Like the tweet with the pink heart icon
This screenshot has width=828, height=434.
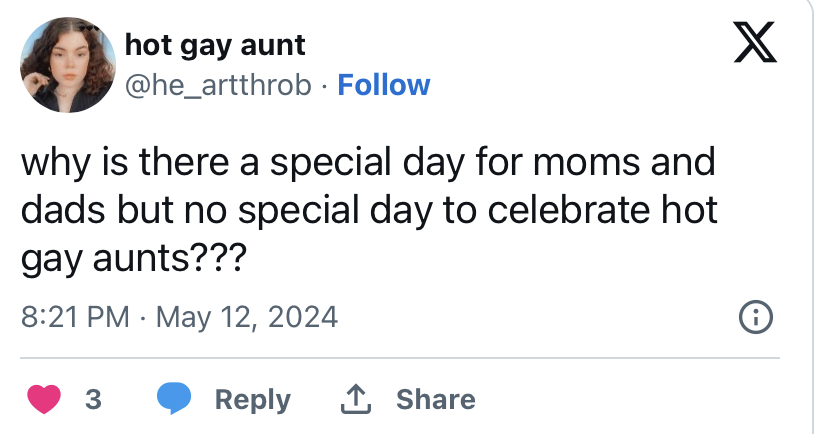pos(44,399)
